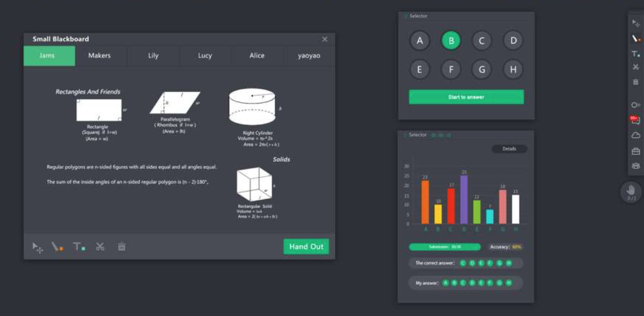Viewport: 644px width, 316px height.
Task: Expand the lower Selector panel header
Action: pos(405,134)
